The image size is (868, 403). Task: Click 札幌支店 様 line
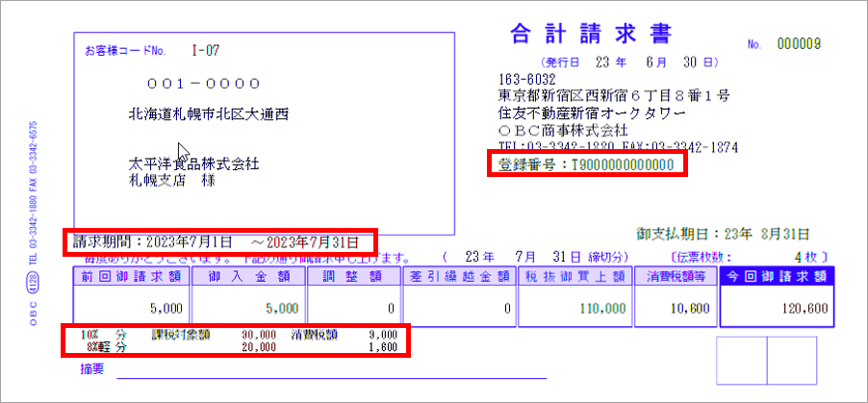(x=171, y=181)
